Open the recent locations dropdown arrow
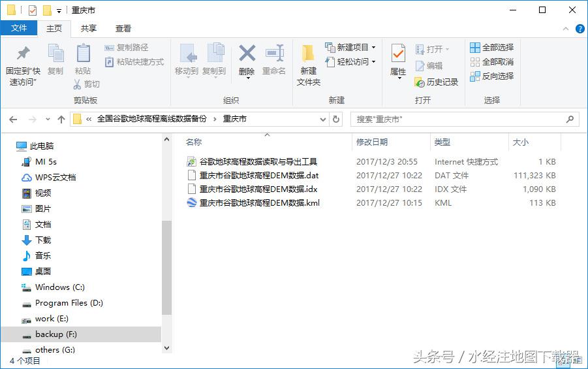 pos(48,120)
